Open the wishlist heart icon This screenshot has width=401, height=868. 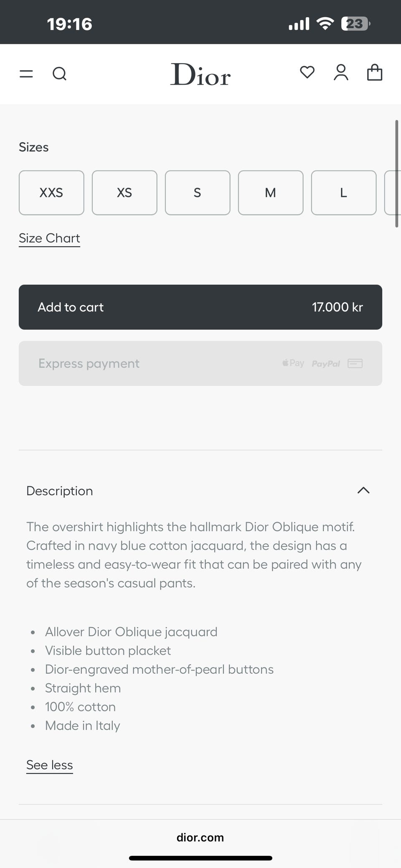(307, 73)
